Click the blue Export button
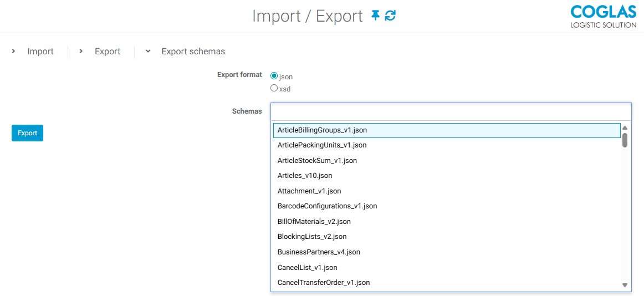Image resolution: width=644 pixels, height=296 pixels. point(27,133)
